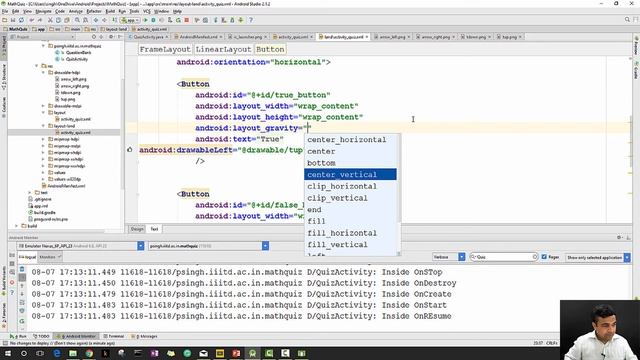640x360 pixels.
Task: Click the Redo arrow icon in toolbar
Action: 40,20
